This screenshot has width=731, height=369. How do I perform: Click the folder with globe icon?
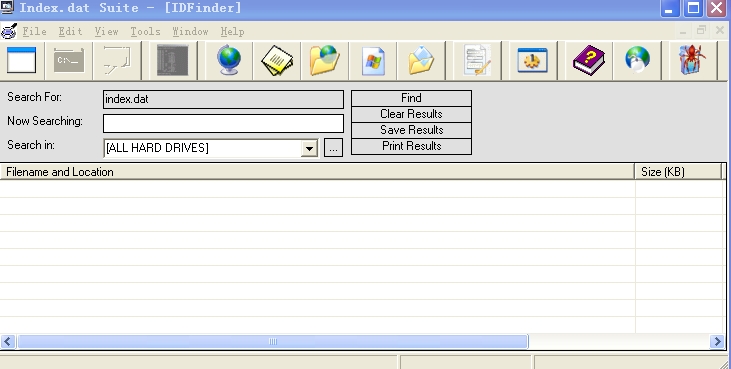tap(325, 61)
